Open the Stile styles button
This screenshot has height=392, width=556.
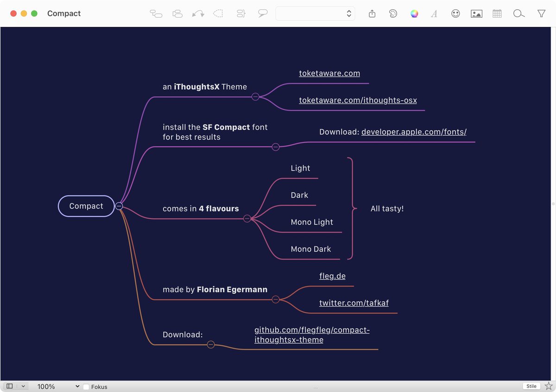(531, 386)
